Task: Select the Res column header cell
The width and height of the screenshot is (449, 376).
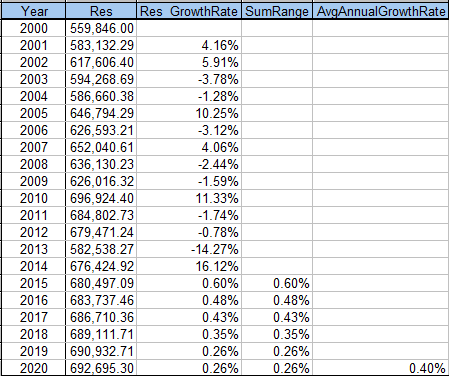Action: (x=101, y=11)
